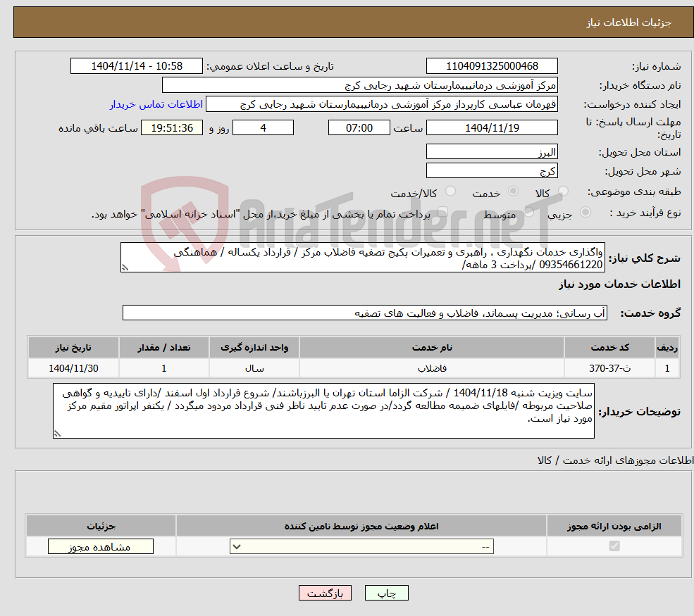Select the کالا/خدمت radio button

(x=450, y=191)
